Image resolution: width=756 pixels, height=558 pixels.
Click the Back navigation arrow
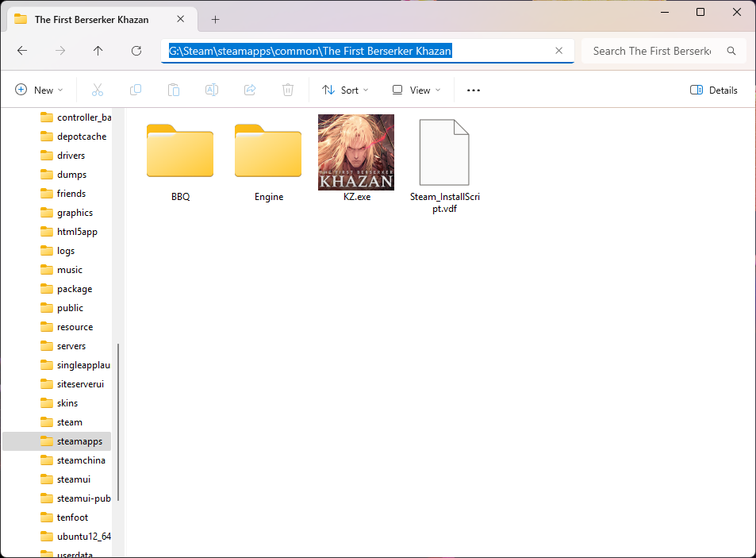tap(22, 51)
